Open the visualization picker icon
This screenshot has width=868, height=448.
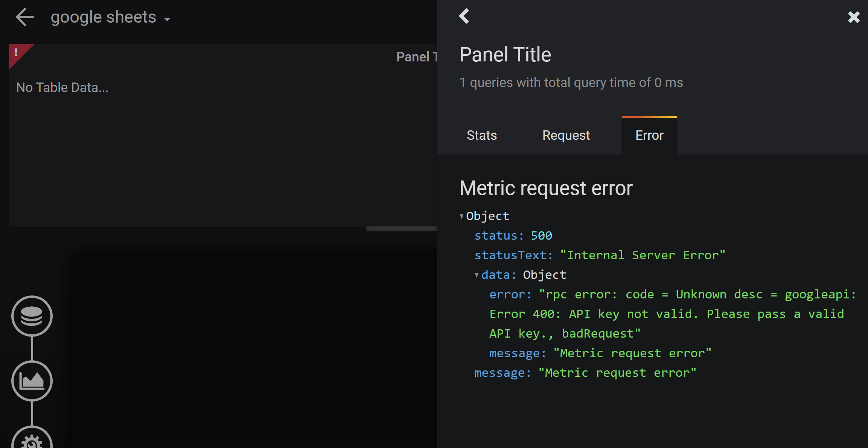point(32,381)
